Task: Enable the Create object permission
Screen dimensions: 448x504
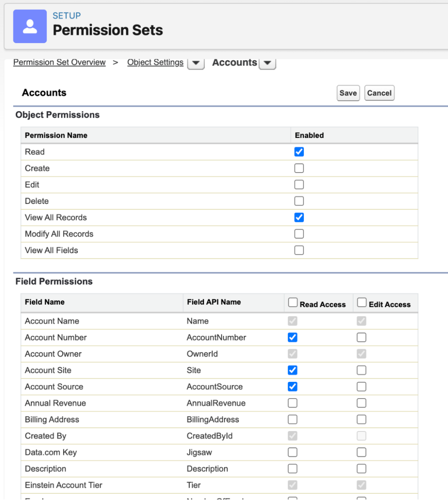Action: point(299,168)
